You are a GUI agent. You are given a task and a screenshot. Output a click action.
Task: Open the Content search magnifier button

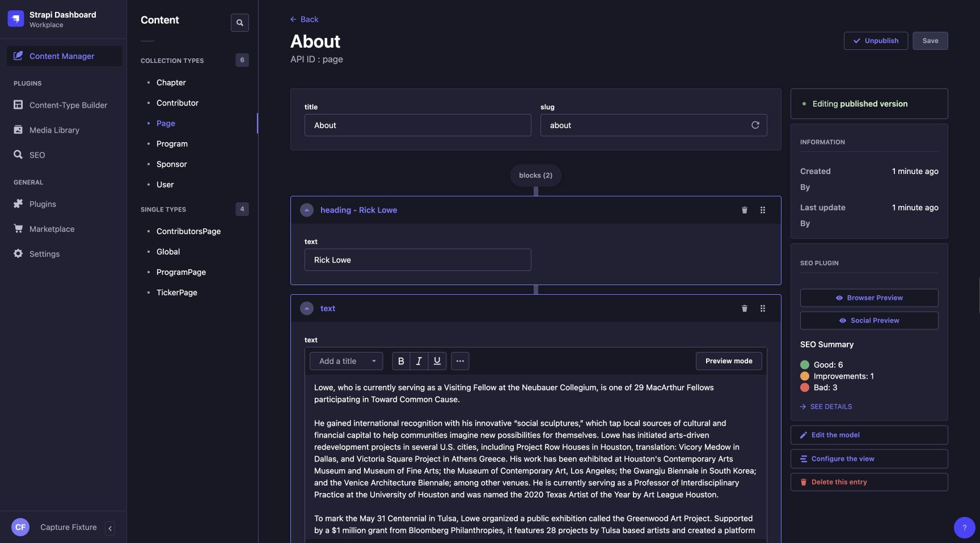[240, 23]
